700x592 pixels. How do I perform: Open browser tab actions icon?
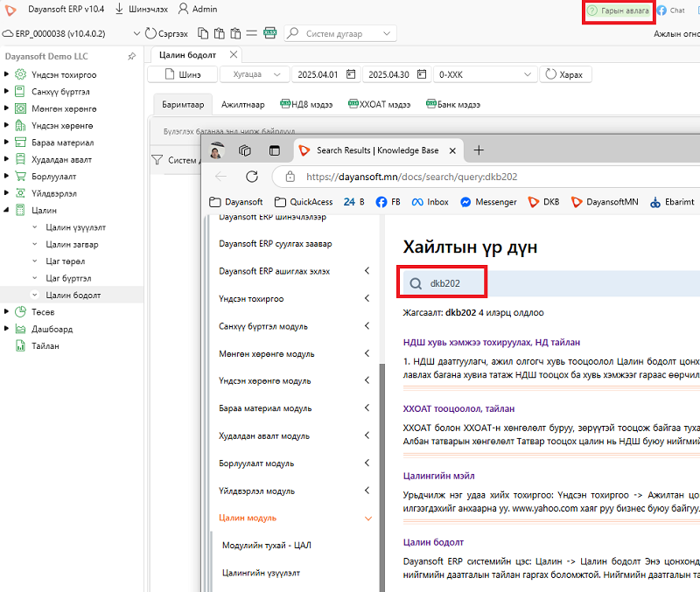(x=275, y=150)
